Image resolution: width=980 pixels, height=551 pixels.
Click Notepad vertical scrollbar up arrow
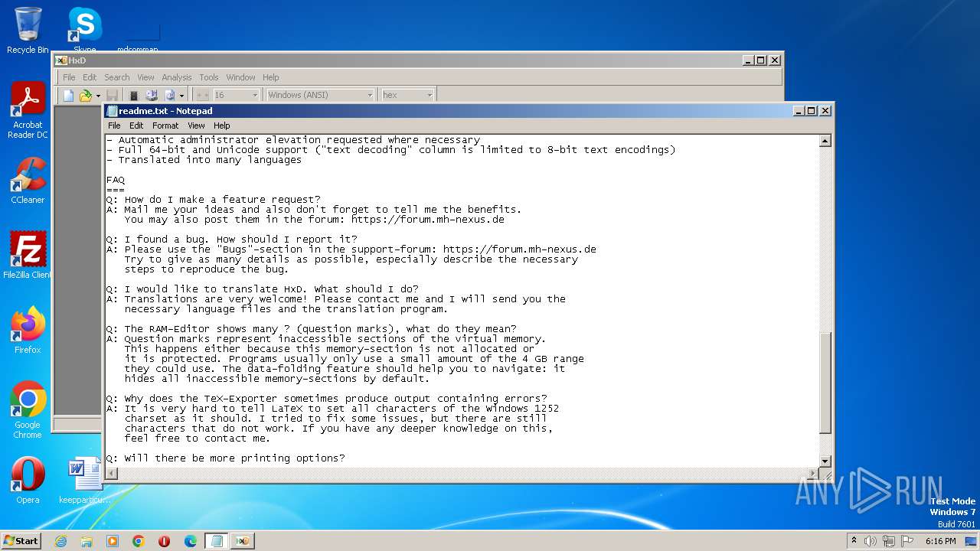825,141
